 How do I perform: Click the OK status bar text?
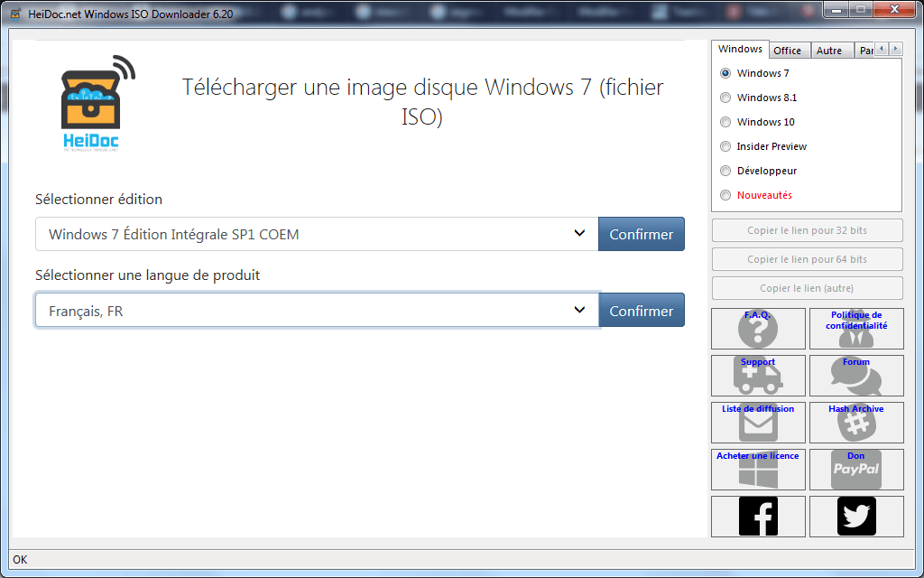(20, 560)
